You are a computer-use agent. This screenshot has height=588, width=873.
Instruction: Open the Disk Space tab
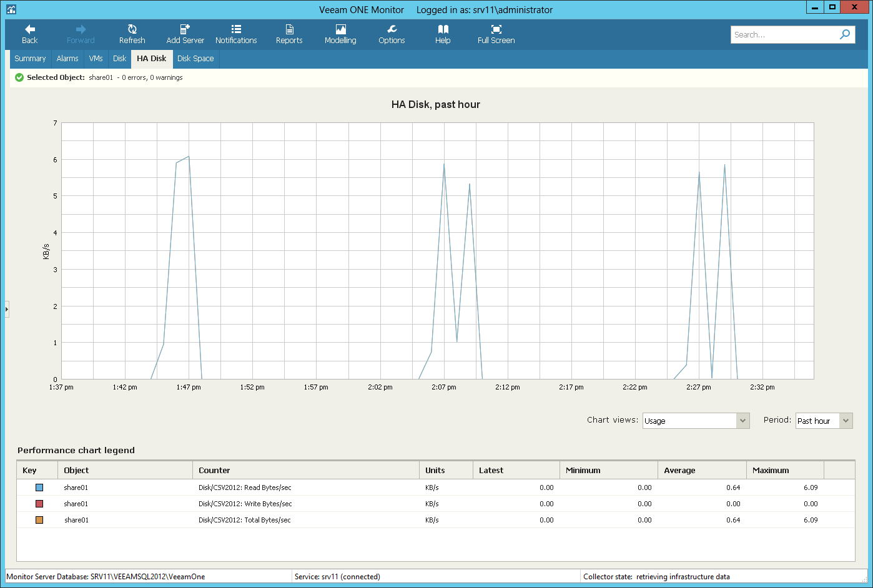pyautogui.click(x=195, y=59)
